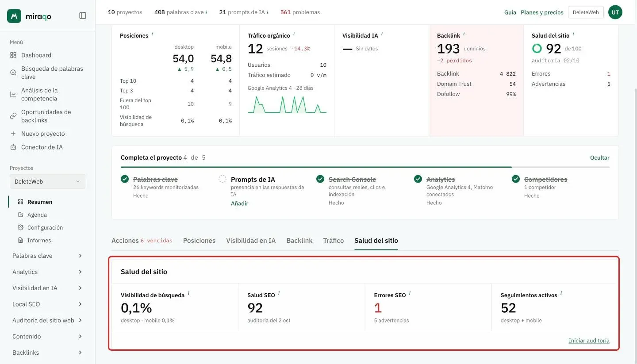This screenshot has width=637, height=364.
Task: Open Planes y precios link
Action: [542, 12]
